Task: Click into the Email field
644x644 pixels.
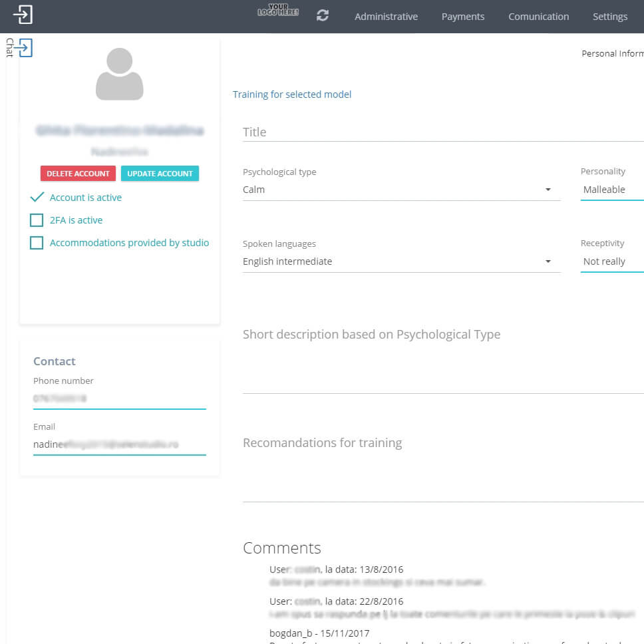Action: (x=120, y=444)
